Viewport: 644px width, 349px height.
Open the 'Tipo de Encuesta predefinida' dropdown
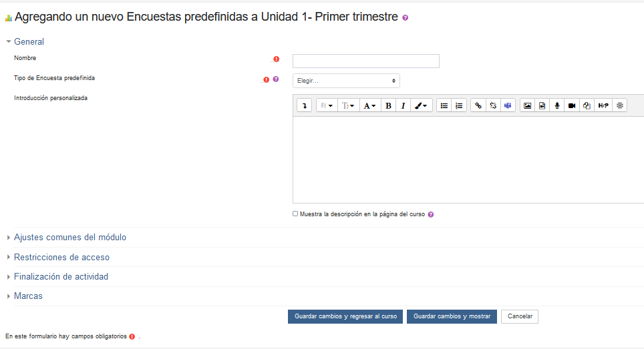(x=346, y=81)
